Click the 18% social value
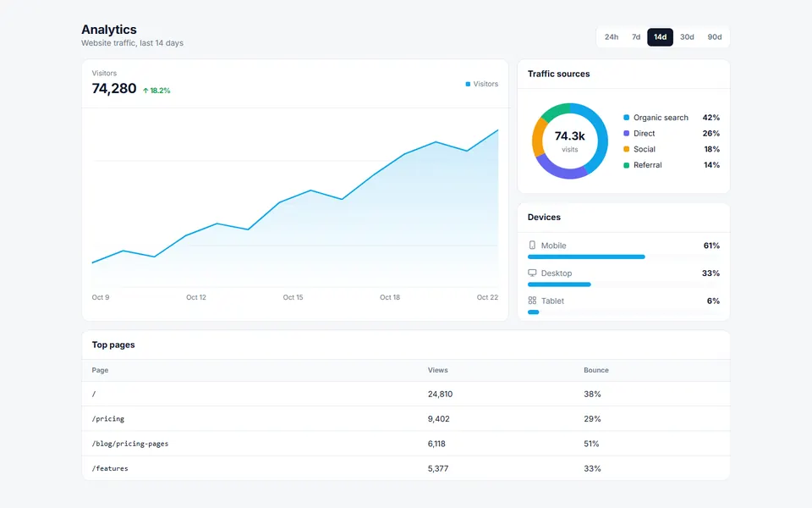This screenshot has width=812, height=508. 711,149
